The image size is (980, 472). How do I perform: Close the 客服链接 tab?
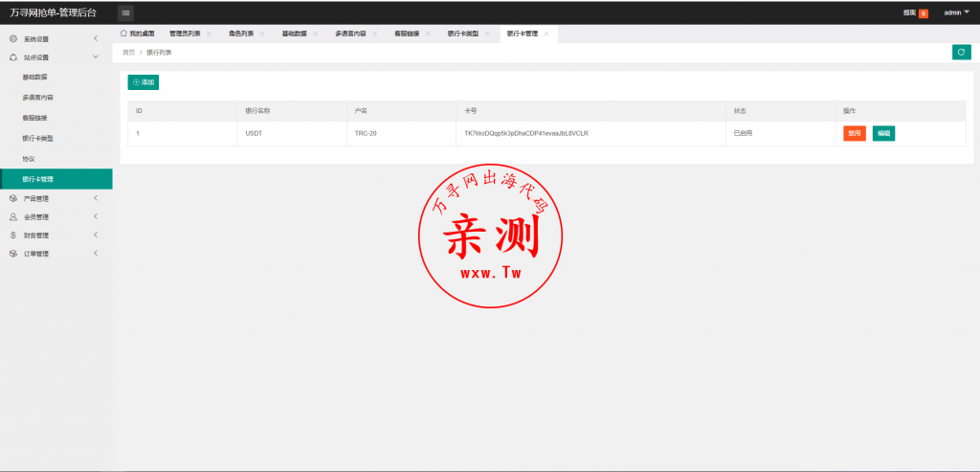click(428, 34)
